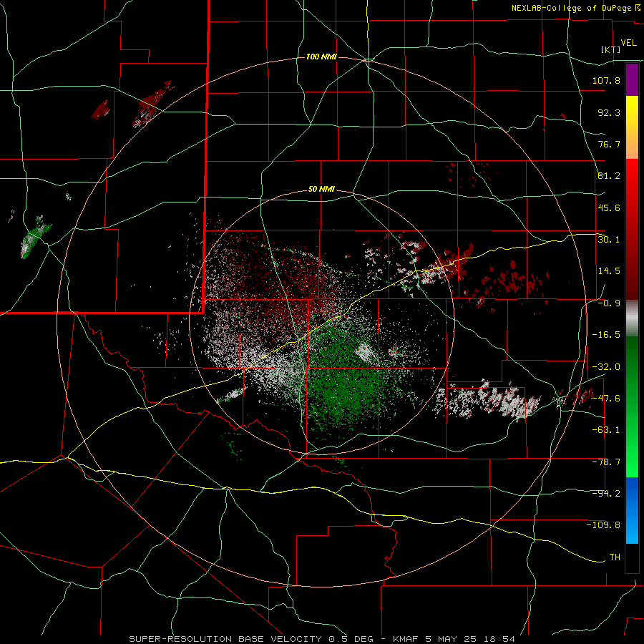This screenshot has height=644, width=644.
Task: Click the -47.6 velocity scale value
Action: pos(606,399)
